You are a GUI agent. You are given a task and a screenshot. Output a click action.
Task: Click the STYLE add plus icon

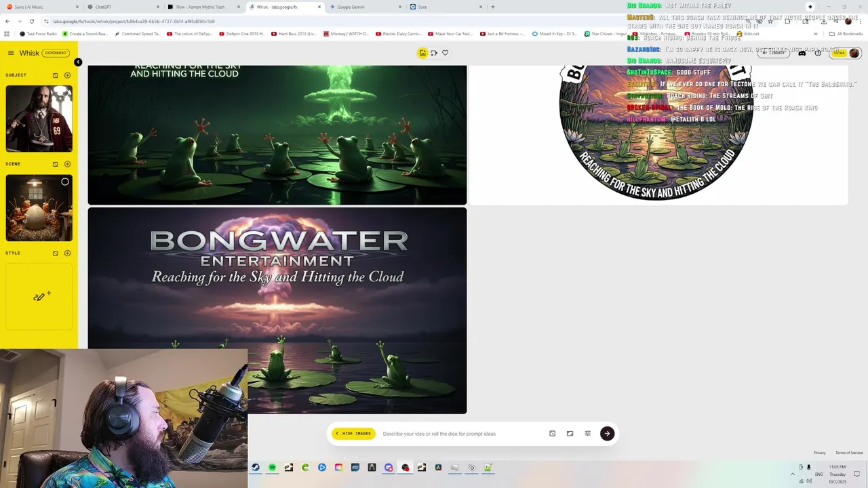click(67, 253)
